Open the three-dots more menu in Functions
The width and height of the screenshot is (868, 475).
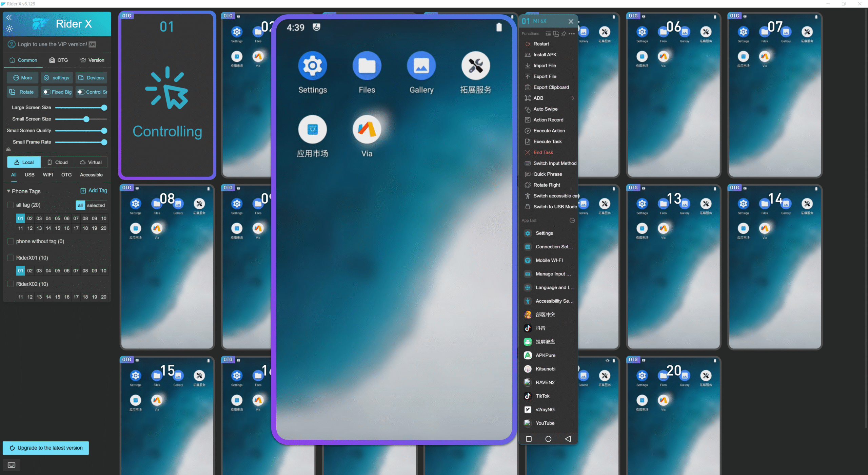pos(572,34)
